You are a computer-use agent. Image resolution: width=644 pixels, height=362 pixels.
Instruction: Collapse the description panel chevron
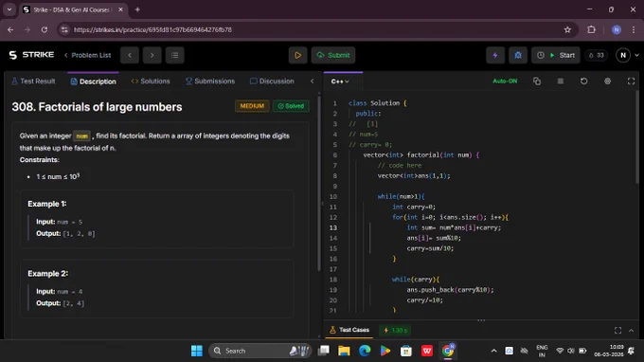pyautogui.click(x=313, y=81)
